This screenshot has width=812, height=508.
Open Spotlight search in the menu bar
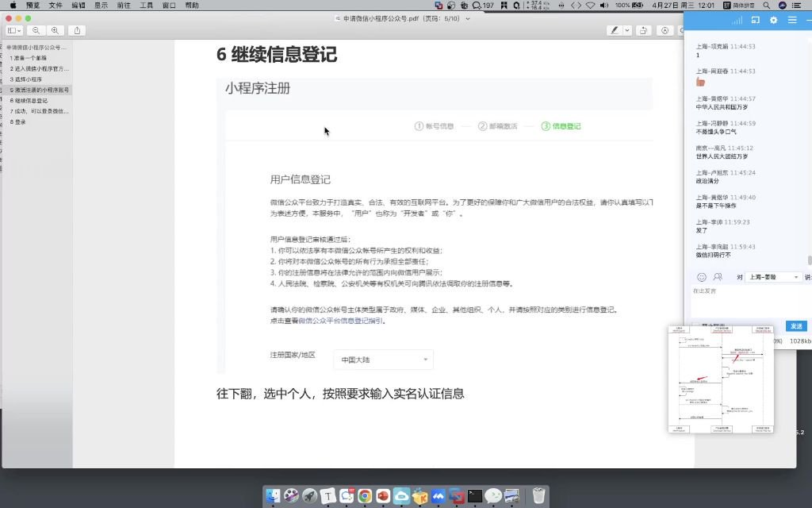767,6
